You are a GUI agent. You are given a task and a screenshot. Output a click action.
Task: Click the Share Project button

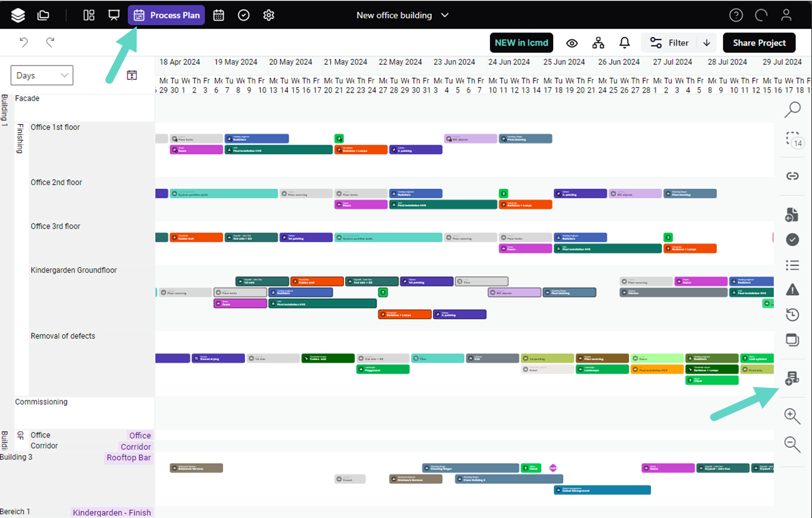pyautogui.click(x=759, y=43)
